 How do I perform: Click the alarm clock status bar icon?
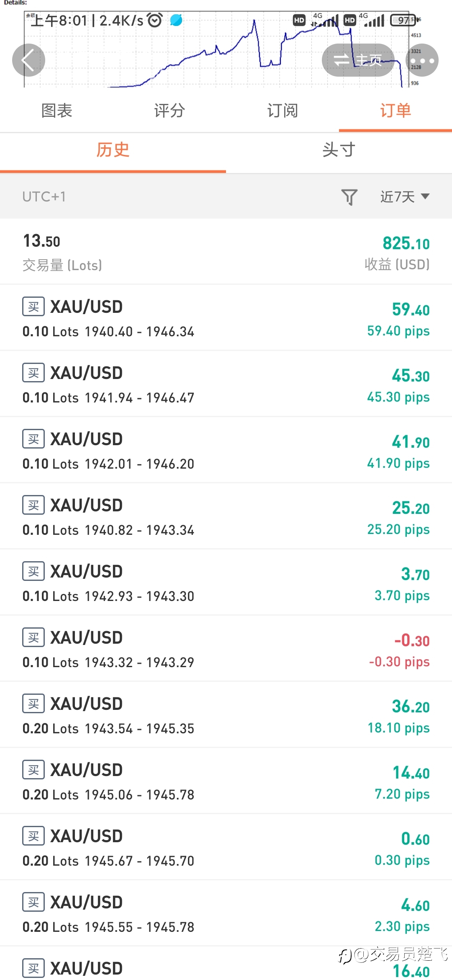tap(155, 20)
